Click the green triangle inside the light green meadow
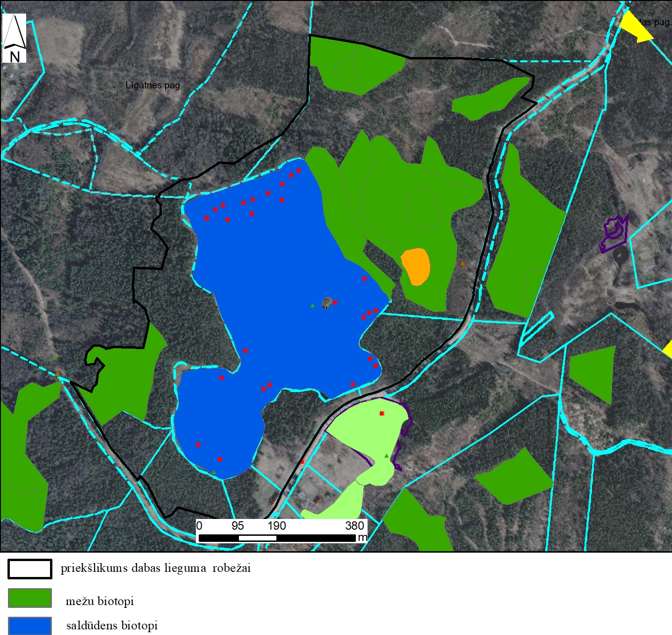672x635 pixels. pyautogui.click(x=386, y=456)
